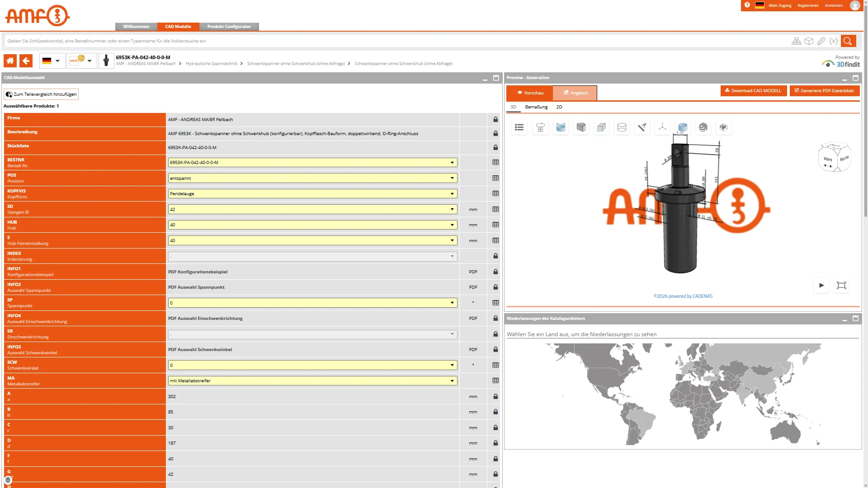Click the lock icon in Firma row
Screen dimensions: 868x488
495,120
